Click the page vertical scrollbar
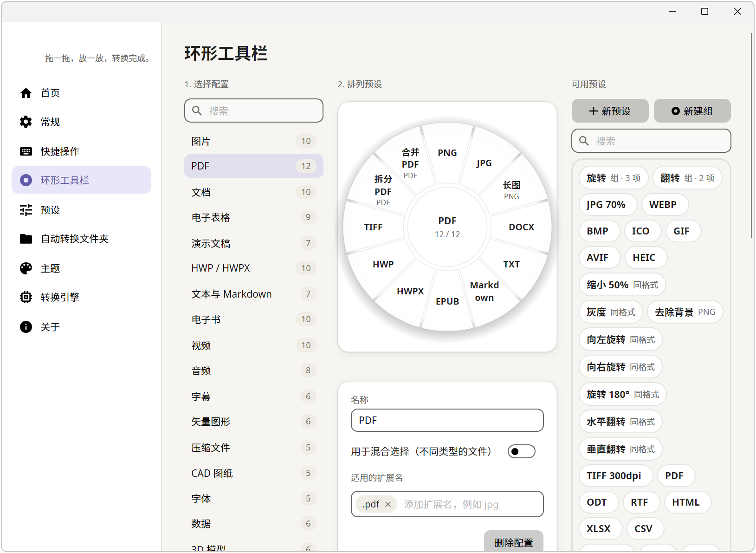This screenshot has height=553, width=756. tap(751, 135)
